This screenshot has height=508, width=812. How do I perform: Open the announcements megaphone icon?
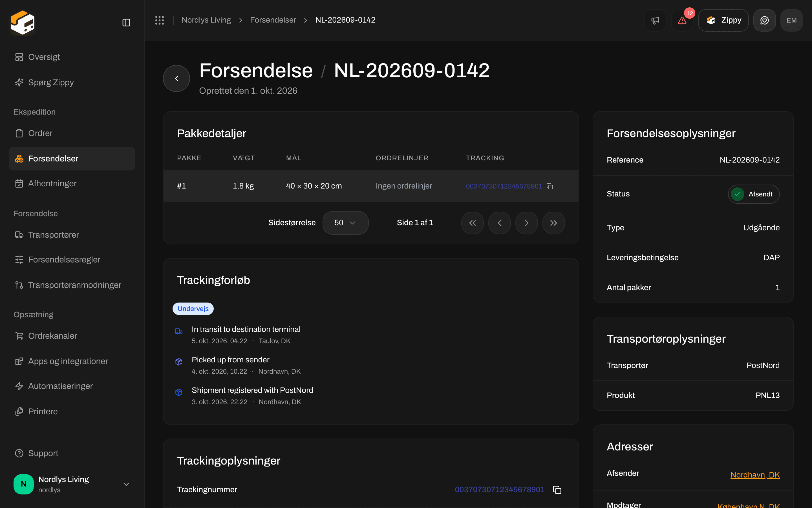pos(655,20)
